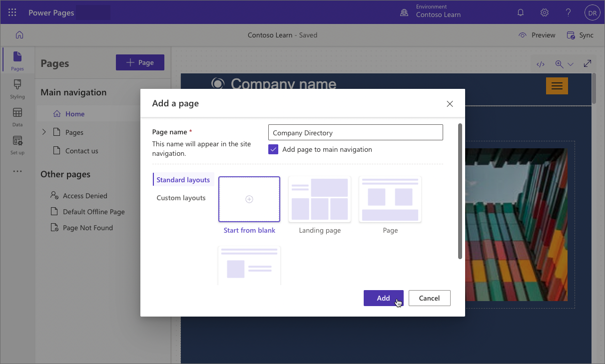Click the Cancel button
Screen dimensions: 605x364
click(429, 298)
